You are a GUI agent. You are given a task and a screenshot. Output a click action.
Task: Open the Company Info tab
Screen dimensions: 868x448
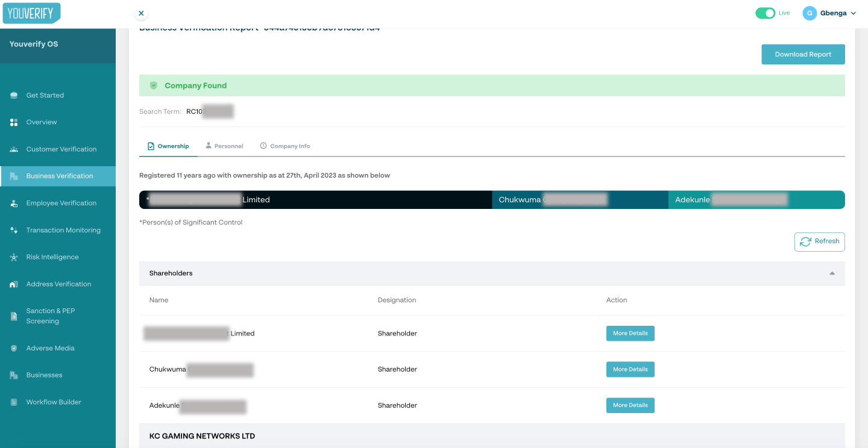[x=290, y=146]
